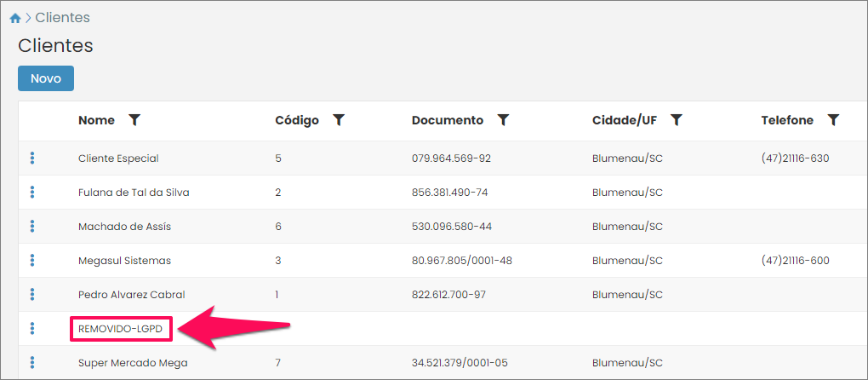This screenshot has height=380, width=868.
Task: Sort by Nome column header
Action: coord(96,120)
